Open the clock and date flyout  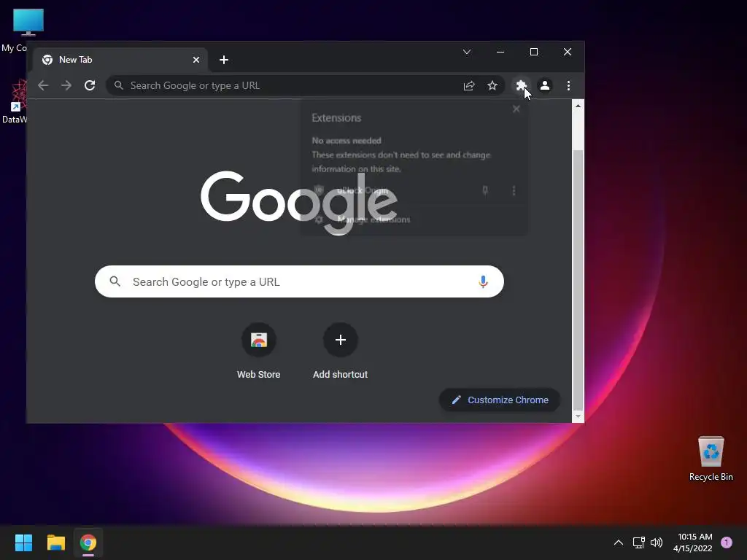coord(693,542)
